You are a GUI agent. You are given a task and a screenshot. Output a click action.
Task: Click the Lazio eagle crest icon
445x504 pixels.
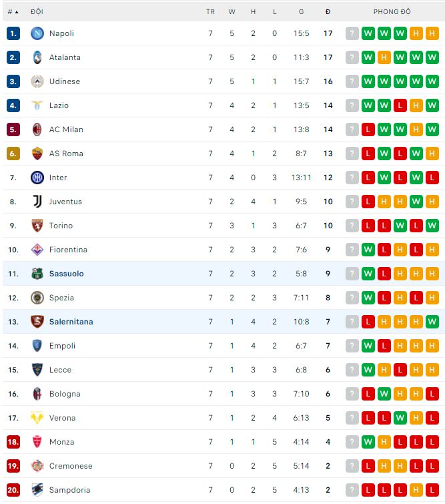tap(37, 105)
